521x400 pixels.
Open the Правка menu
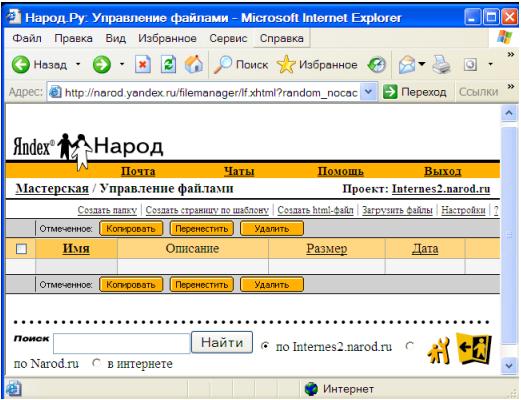(x=73, y=38)
